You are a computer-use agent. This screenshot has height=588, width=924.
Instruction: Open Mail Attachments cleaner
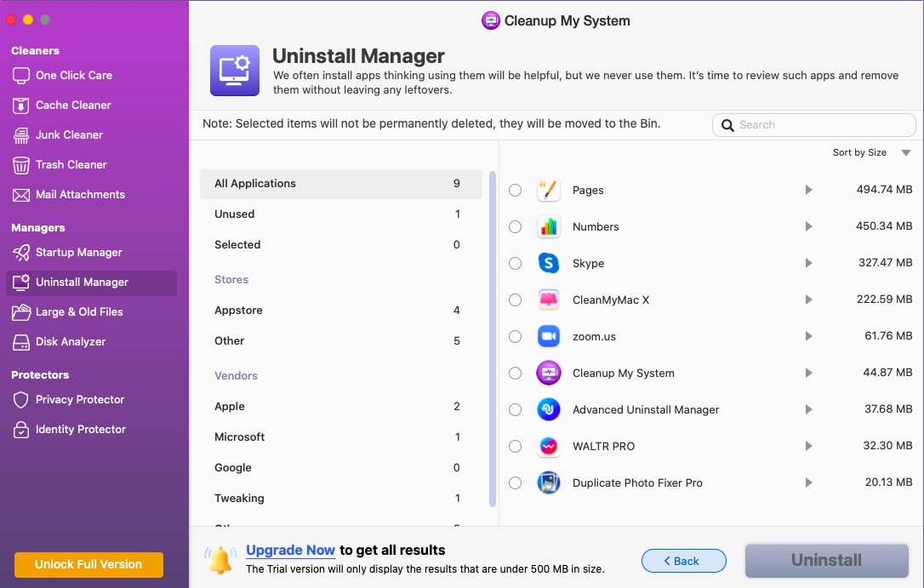(x=81, y=194)
